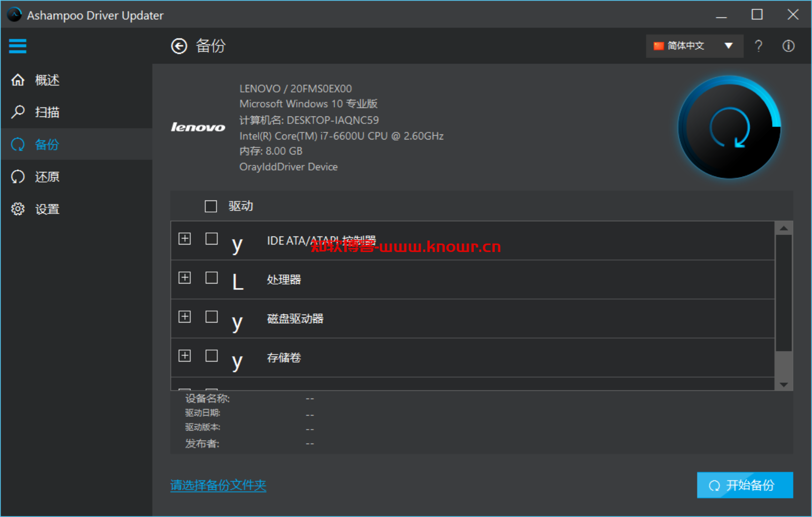The image size is (812, 517).
Task: Click the LENOVO / 20FMS0EX00 text
Action: 296,88
